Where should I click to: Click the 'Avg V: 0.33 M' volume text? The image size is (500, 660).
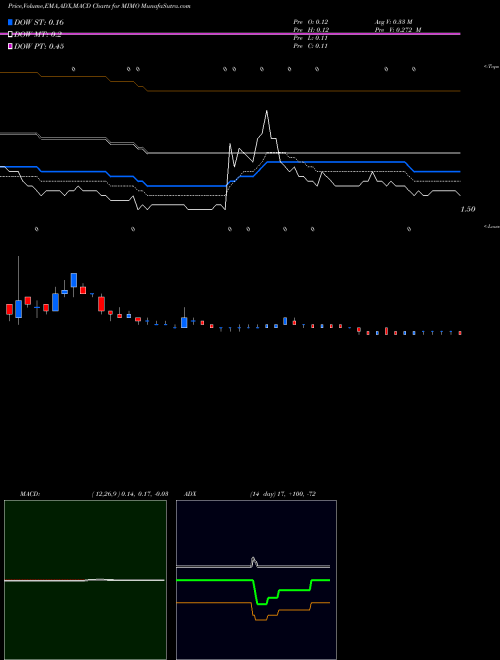(394, 22)
